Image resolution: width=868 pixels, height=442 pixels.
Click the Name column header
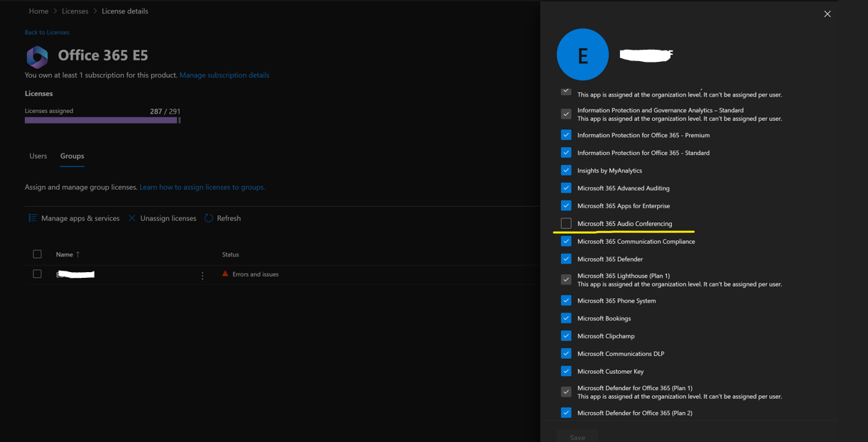point(65,254)
